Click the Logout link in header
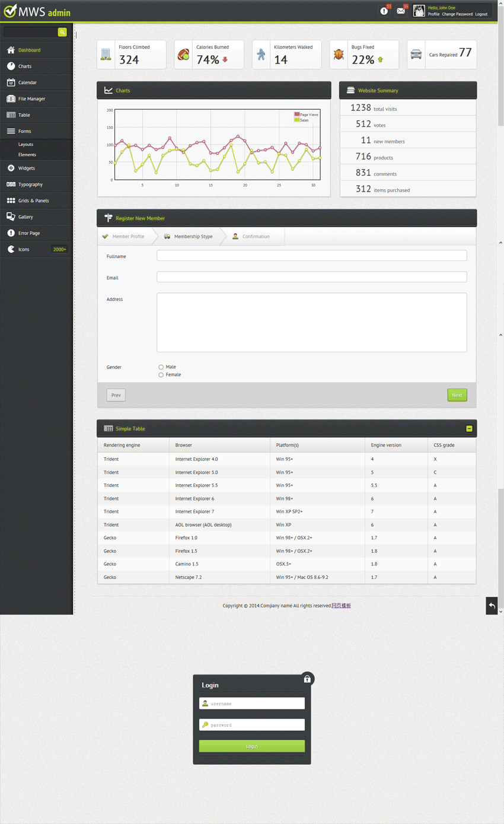The image size is (504, 824). 481,14
